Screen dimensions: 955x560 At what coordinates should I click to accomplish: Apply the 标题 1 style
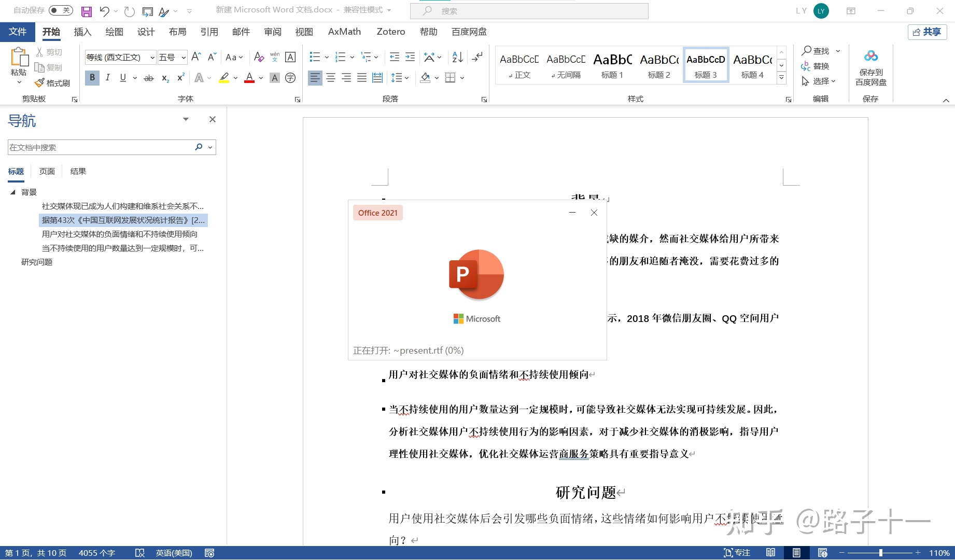612,65
